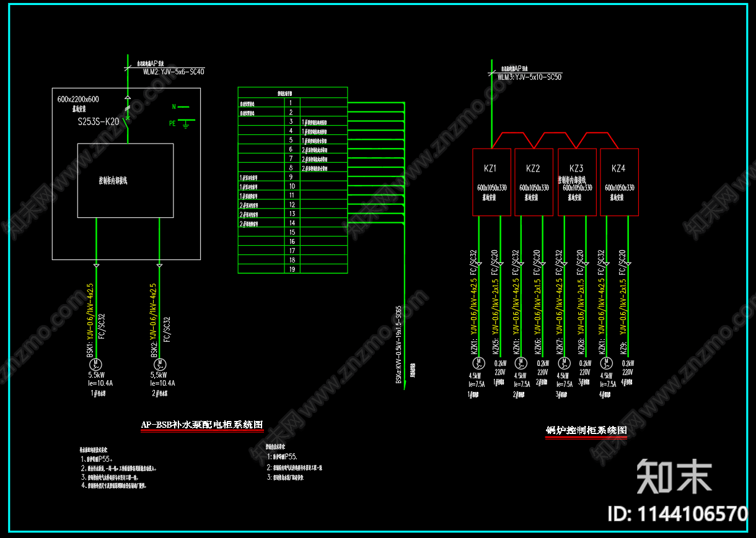Click terminal number "17" in the table
756x538 pixels.
point(291,251)
